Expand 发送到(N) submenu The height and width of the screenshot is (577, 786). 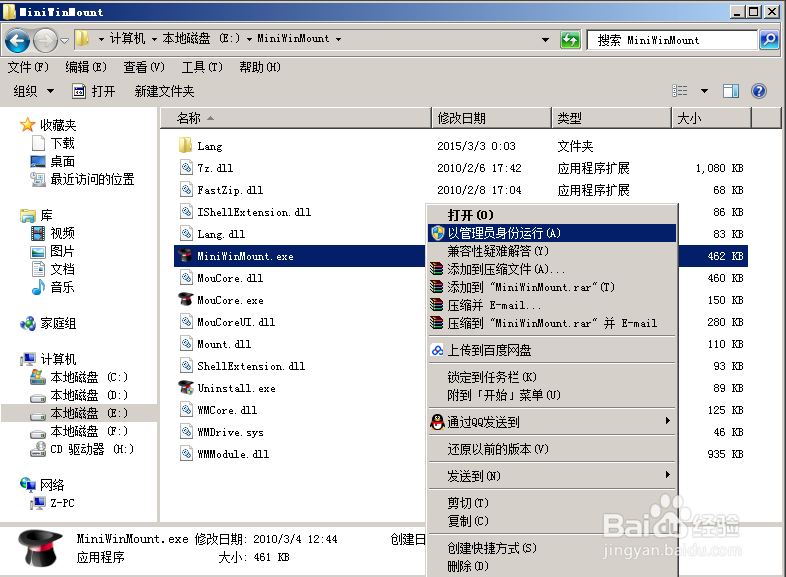coord(552,476)
